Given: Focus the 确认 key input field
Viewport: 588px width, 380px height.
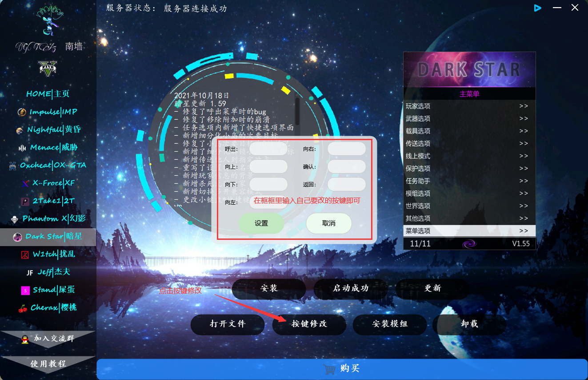Looking at the screenshot, I should 347,166.
